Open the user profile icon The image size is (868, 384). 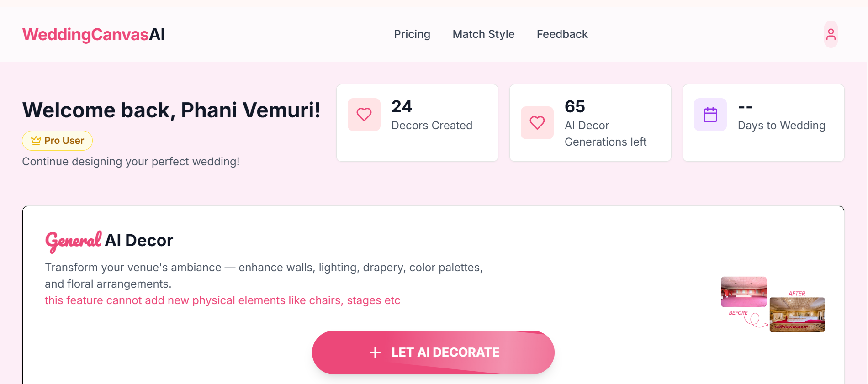(831, 34)
